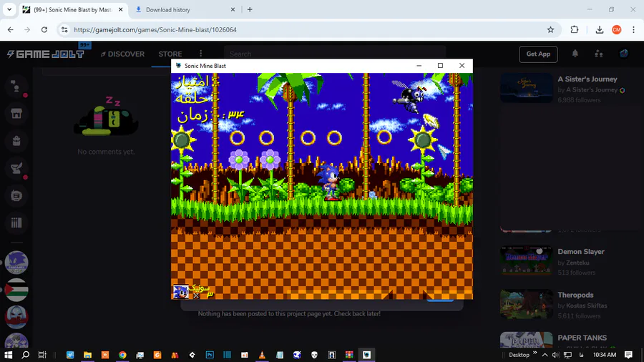Viewport: 644px width, 362px height.
Task: Open PAPER TANKS game link
Action: point(582,338)
